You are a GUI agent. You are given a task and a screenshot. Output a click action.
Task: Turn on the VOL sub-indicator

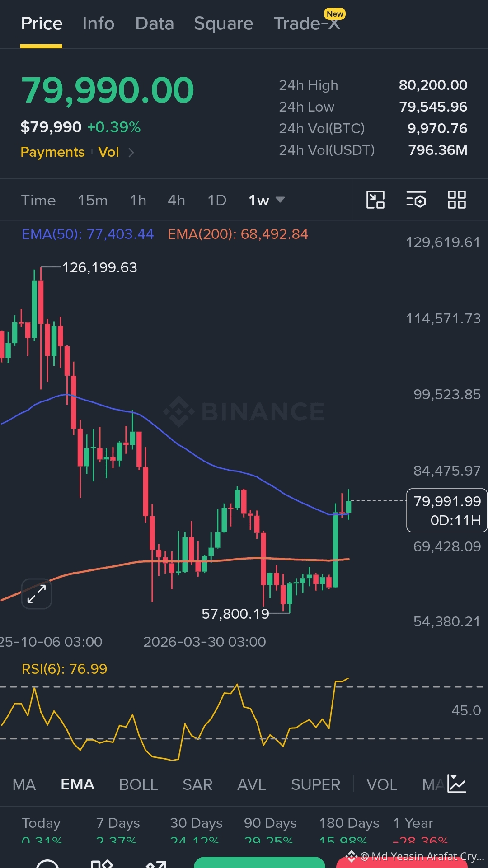coord(382,784)
